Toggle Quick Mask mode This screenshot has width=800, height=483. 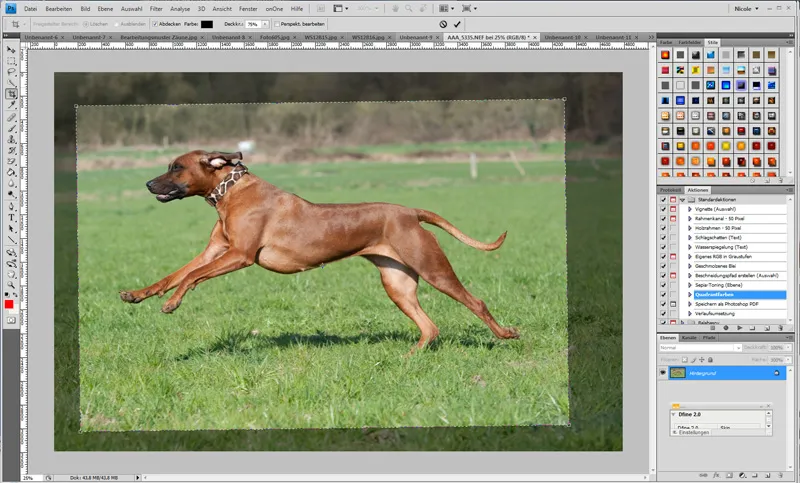coord(11,320)
